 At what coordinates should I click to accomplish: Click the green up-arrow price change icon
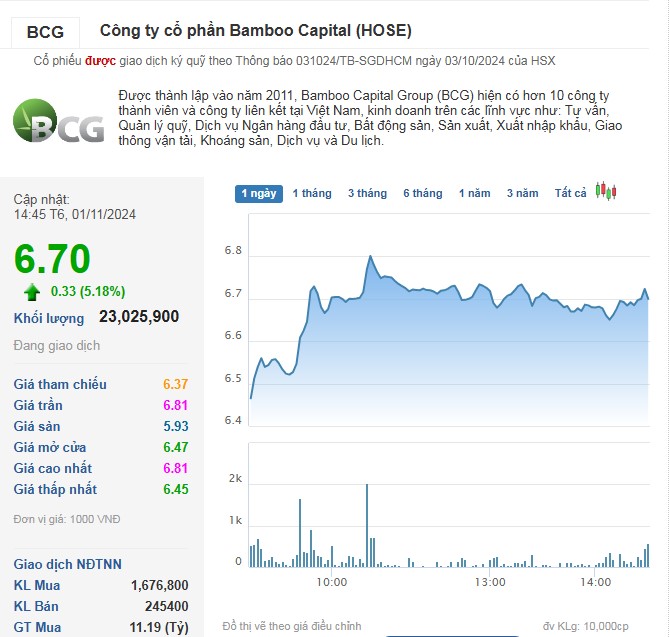[33, 291]
